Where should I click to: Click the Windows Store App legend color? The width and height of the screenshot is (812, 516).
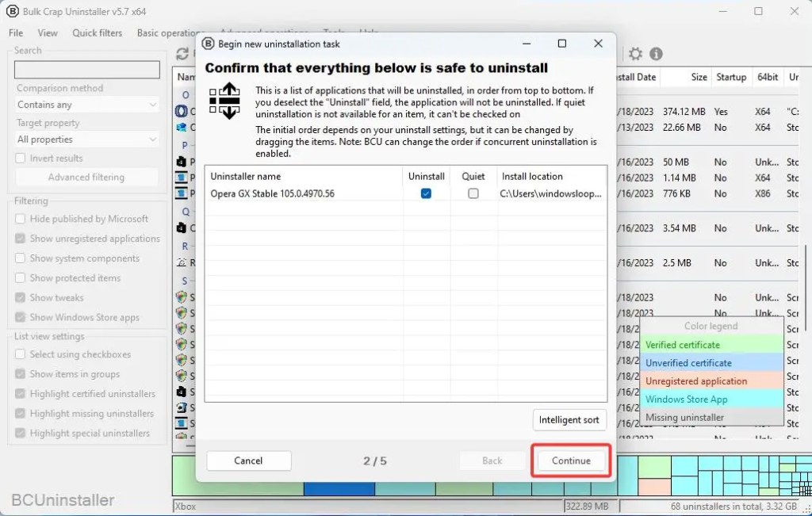[711, 399]
